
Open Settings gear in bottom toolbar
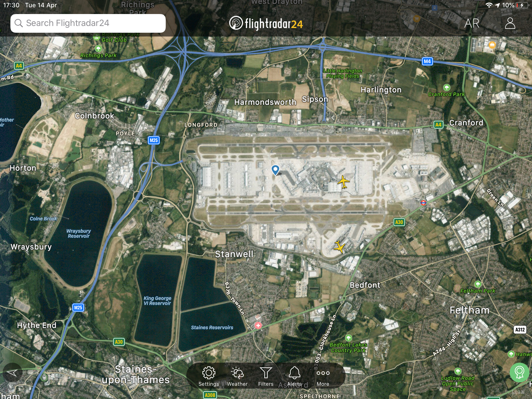point(209,376)
